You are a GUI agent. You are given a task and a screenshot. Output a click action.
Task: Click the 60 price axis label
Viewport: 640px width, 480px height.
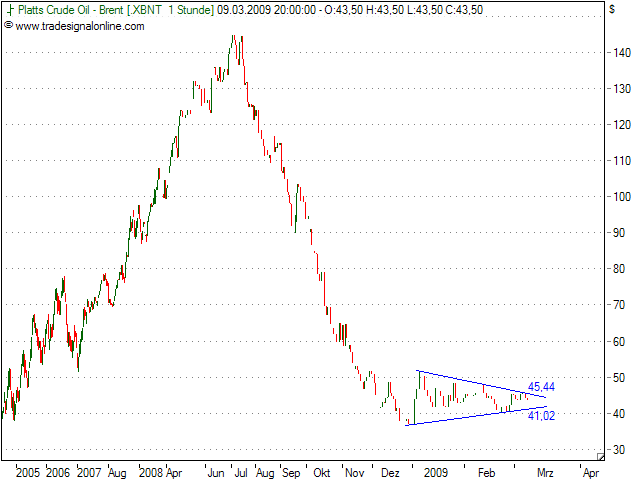pos(619,341)
